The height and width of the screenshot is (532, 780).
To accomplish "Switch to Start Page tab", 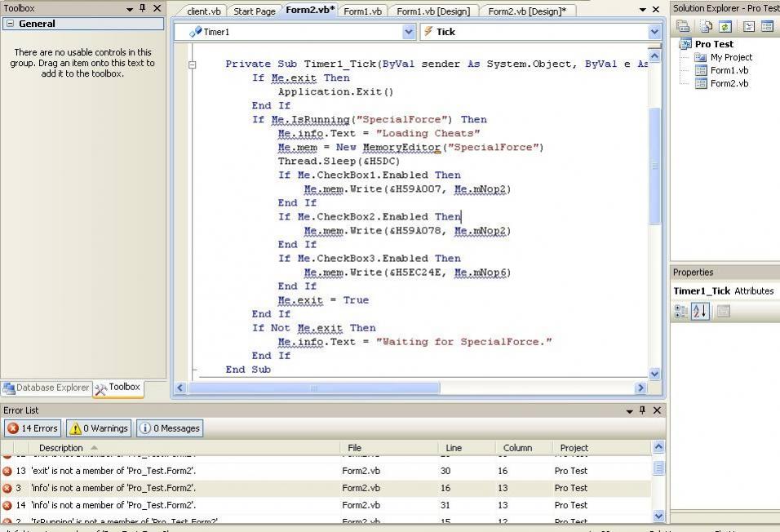I will (255, 11).
